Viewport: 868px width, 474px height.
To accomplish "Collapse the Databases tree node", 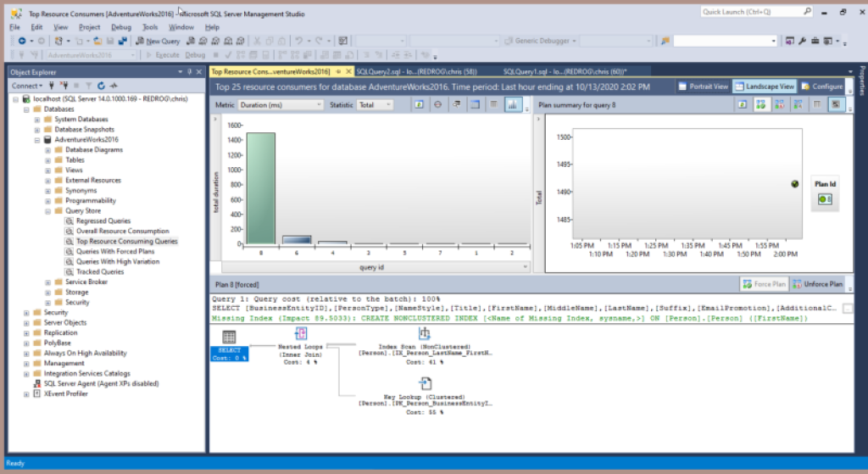I will (26, 109).
